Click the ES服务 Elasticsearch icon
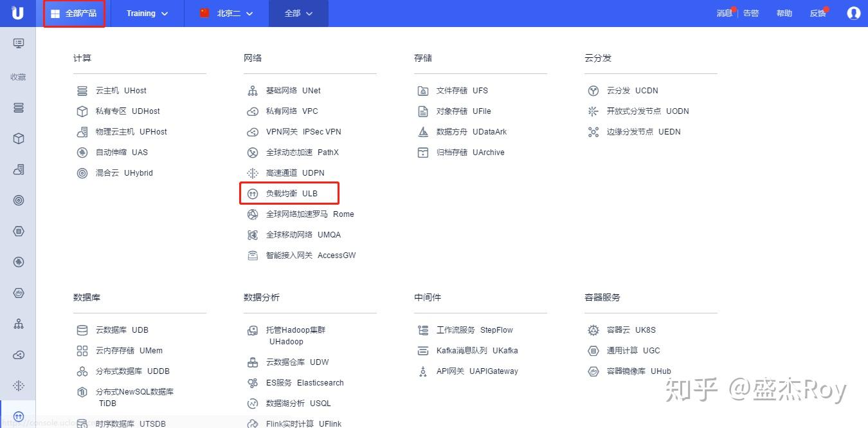868x428 pixels. 253,382
